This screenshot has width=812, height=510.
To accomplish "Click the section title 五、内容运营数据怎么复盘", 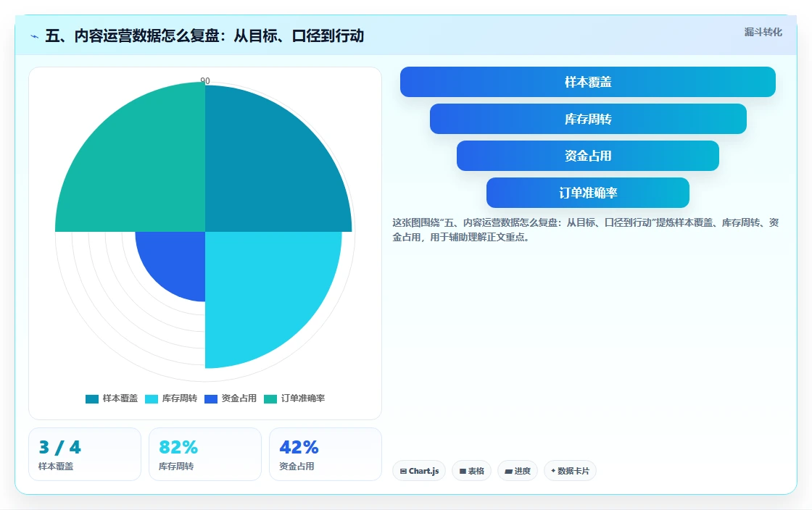I will click(x=204, y=36).
